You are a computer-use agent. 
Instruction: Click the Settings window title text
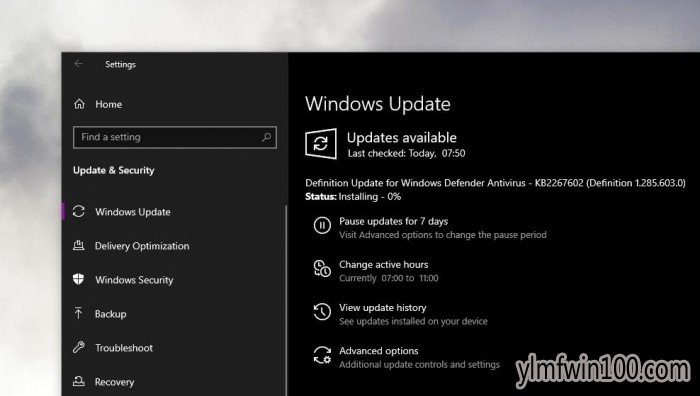pyautogui.click(x=120, y=64)
